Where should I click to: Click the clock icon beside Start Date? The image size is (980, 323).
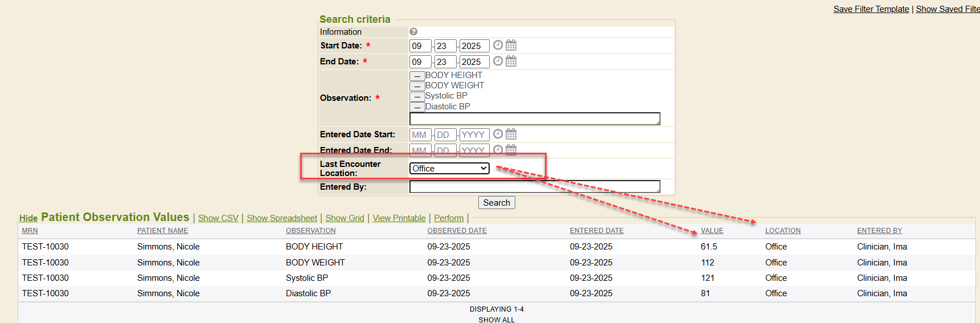(498, 45)
